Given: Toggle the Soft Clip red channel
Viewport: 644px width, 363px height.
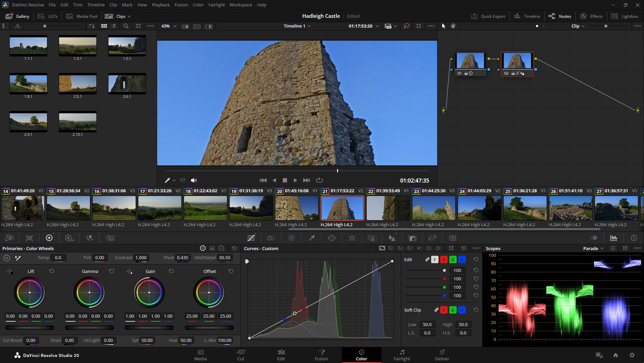Looking at the screenshot, I should (444, 310).
